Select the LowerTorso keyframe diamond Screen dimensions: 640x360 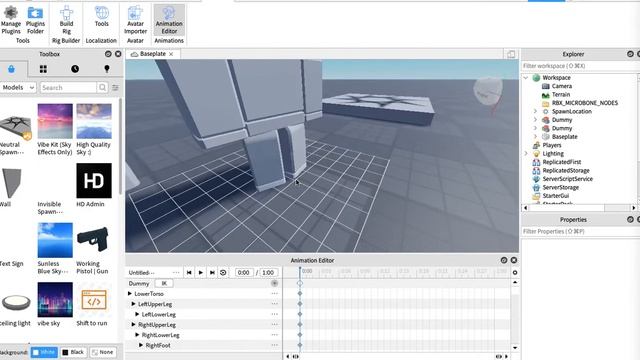[300, 294]
